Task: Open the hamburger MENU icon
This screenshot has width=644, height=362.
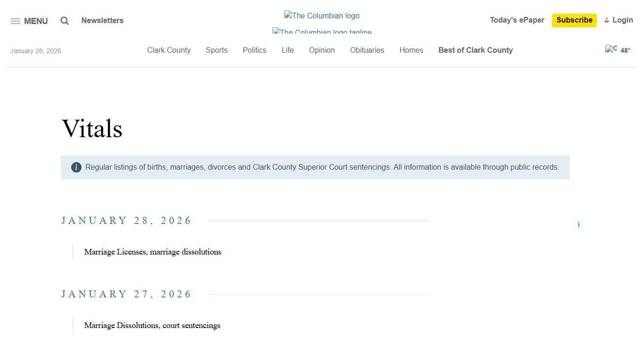Action: pyautogui.click(x=16, y=21)
